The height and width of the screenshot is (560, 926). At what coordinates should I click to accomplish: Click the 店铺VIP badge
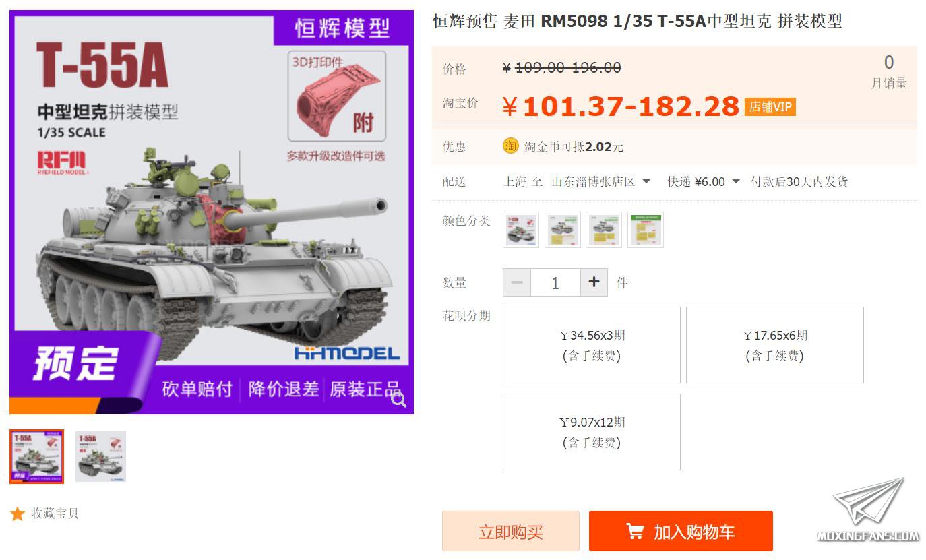(x=770, y=106)
